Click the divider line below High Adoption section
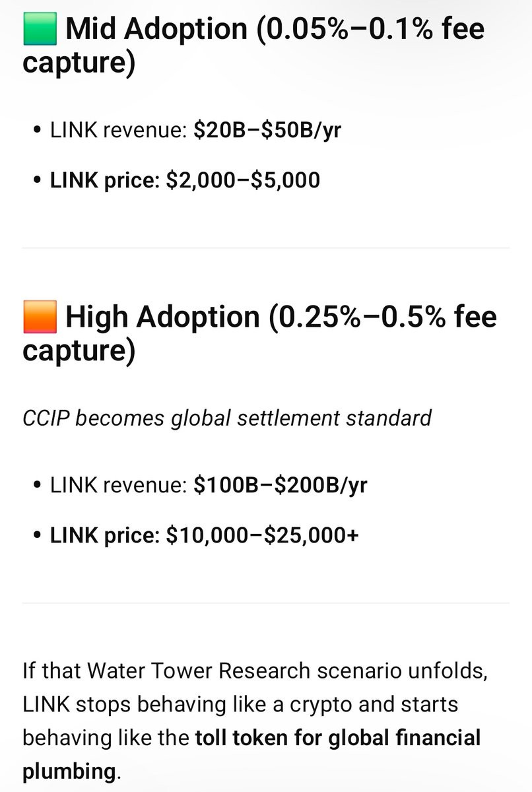 pos(266,603)
